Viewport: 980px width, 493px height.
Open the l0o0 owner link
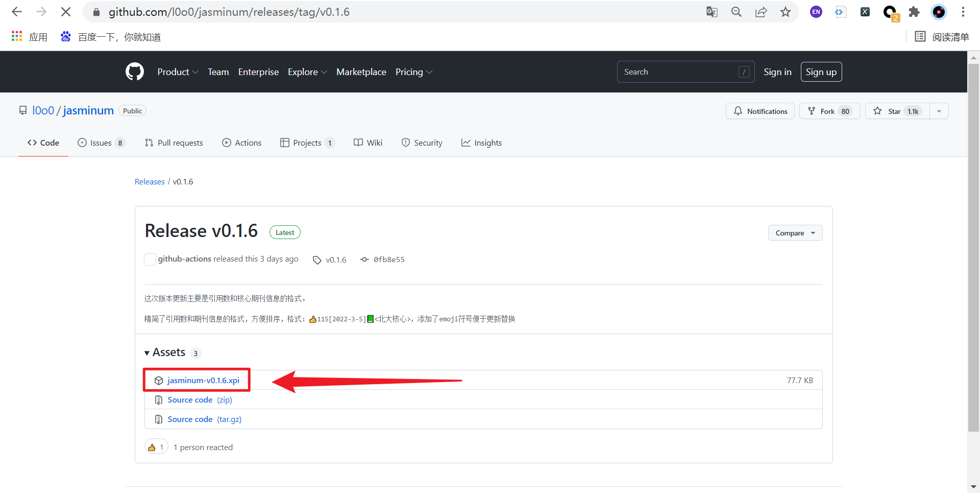tap(43, 110)
